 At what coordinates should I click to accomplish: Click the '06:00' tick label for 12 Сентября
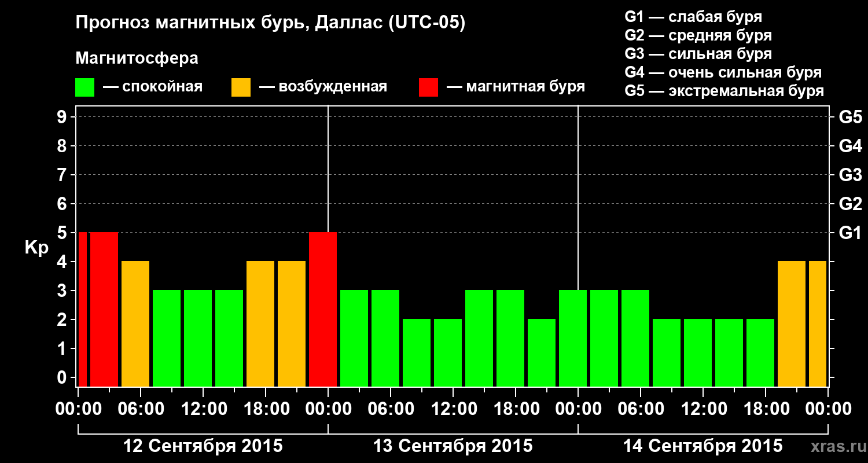141,409
